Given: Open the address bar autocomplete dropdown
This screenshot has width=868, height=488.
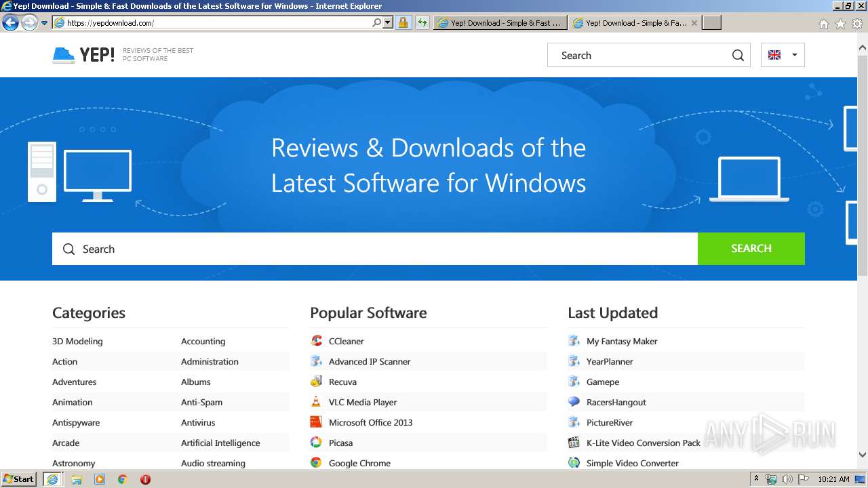Looking at the screenshot, I should [x=388, y=22].
